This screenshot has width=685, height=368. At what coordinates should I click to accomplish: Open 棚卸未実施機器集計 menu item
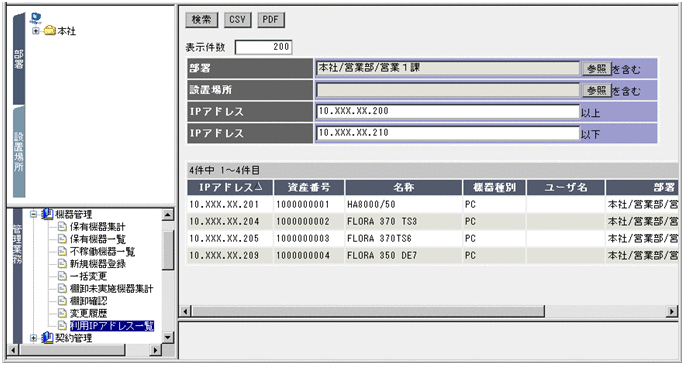click(x=111, y=288)
